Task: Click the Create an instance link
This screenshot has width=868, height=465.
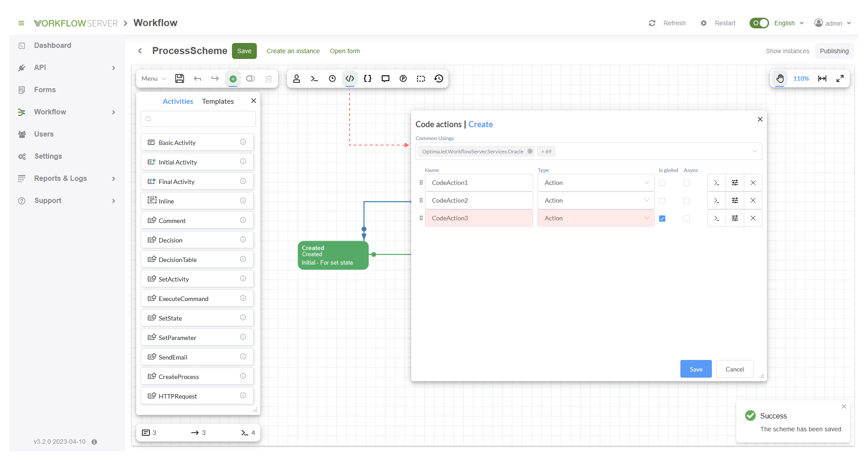Action: (x=293, y=51)
